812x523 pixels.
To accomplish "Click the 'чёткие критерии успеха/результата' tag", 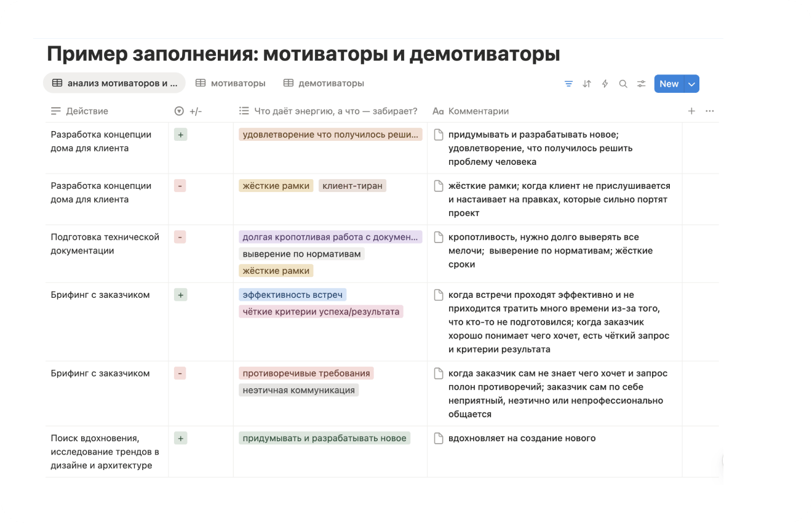I will (321, 312).
